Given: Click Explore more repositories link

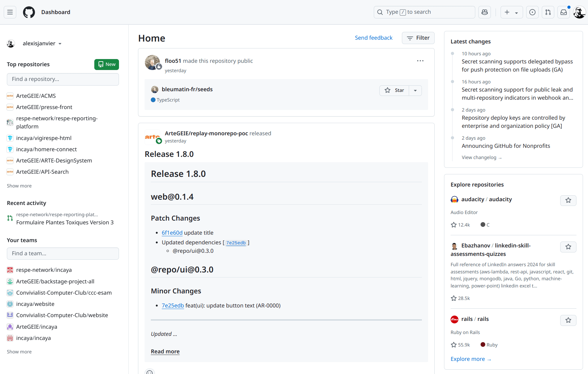Looking at the screenshot, I should 471,359.
